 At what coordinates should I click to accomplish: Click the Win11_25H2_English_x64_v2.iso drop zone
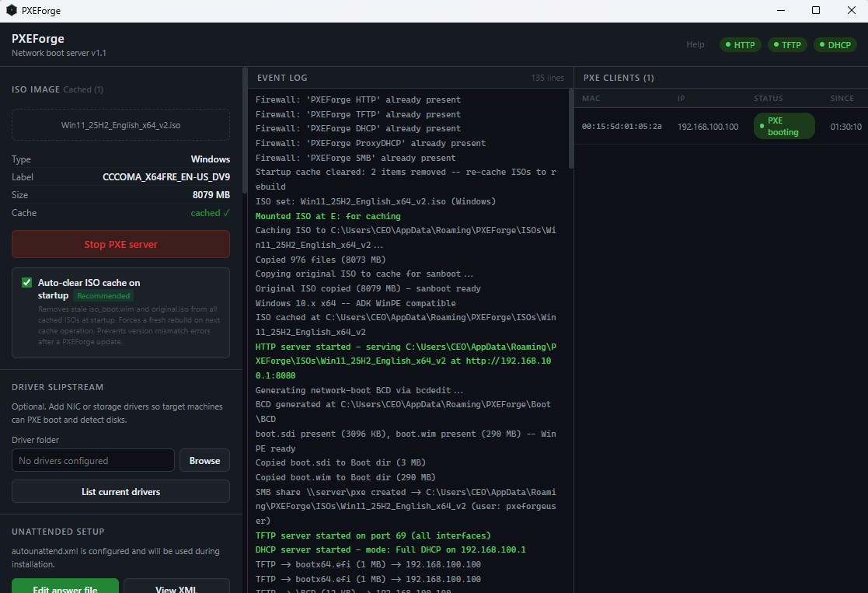(120, 125)
